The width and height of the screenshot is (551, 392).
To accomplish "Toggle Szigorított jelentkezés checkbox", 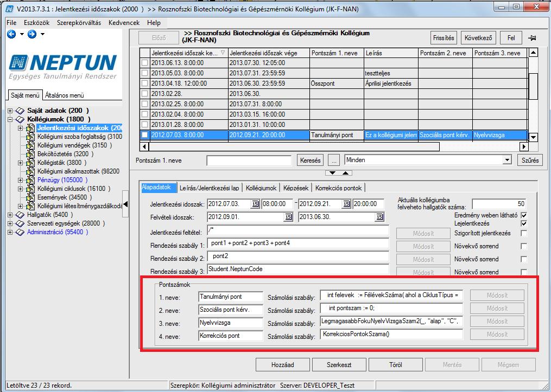I will (x=524, y=233).
